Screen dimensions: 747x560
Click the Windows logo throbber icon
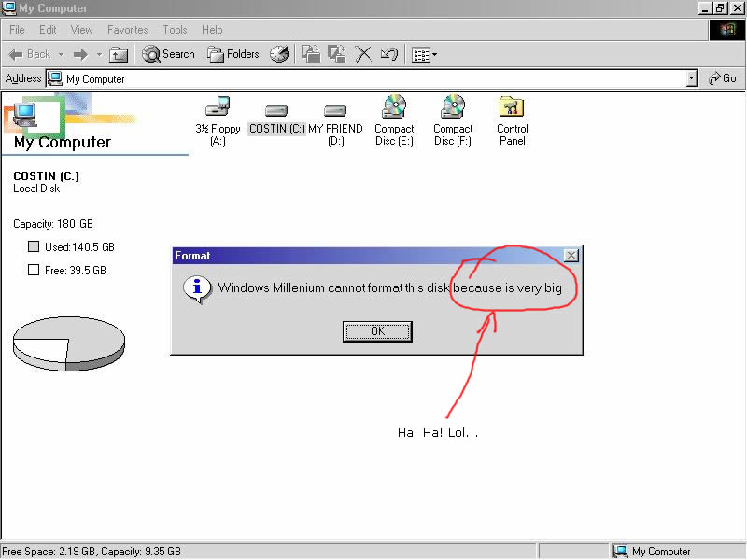point(727,31)
